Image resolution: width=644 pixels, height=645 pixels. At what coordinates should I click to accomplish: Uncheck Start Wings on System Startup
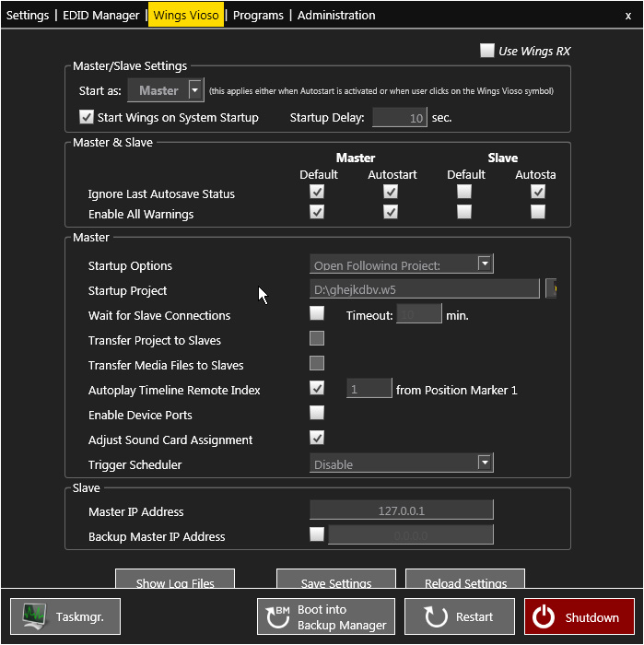(x=87, y=117)
